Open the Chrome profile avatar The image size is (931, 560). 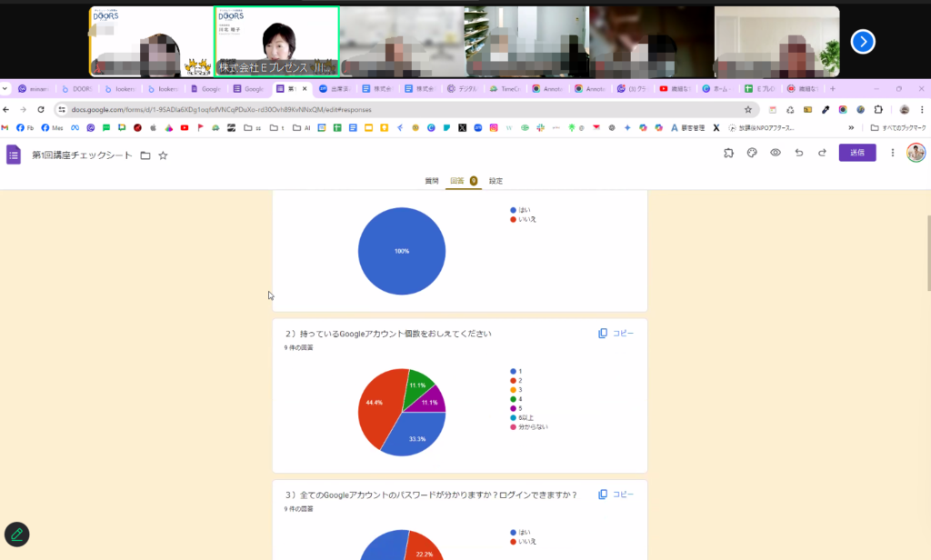[x=905, y=109]
